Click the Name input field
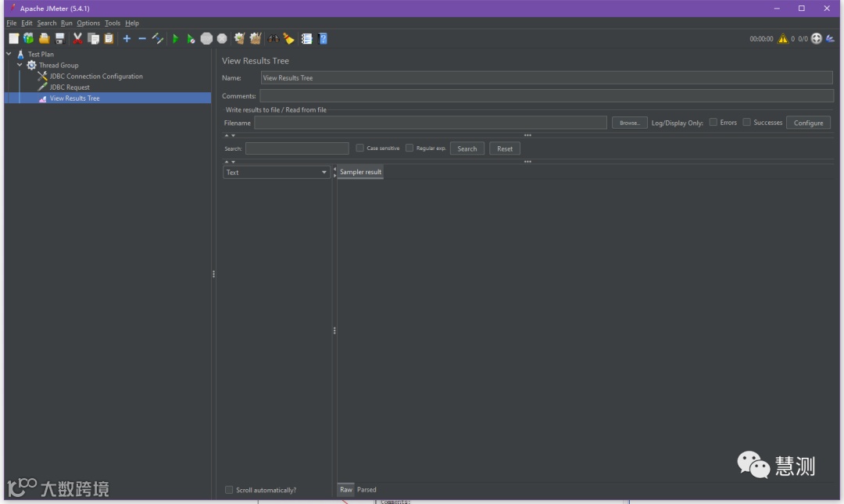The height and width of the screenshot is (504, 844). pyautogui.click(x=546, y=77)
